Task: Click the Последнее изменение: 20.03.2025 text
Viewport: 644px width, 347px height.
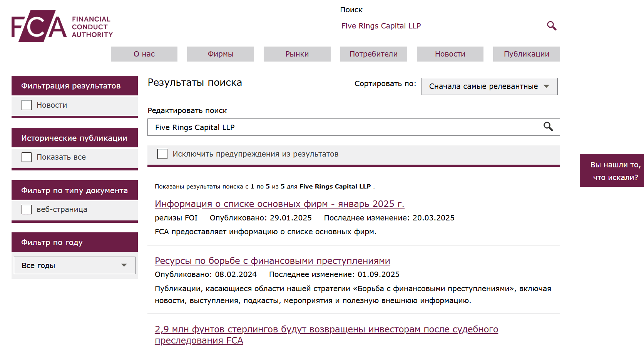Action: click(389, 218)
